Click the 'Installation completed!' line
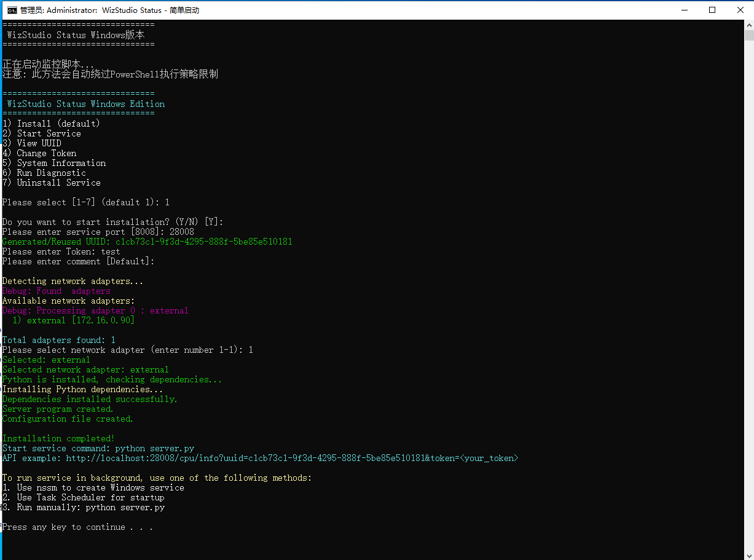 click(58, 438)
